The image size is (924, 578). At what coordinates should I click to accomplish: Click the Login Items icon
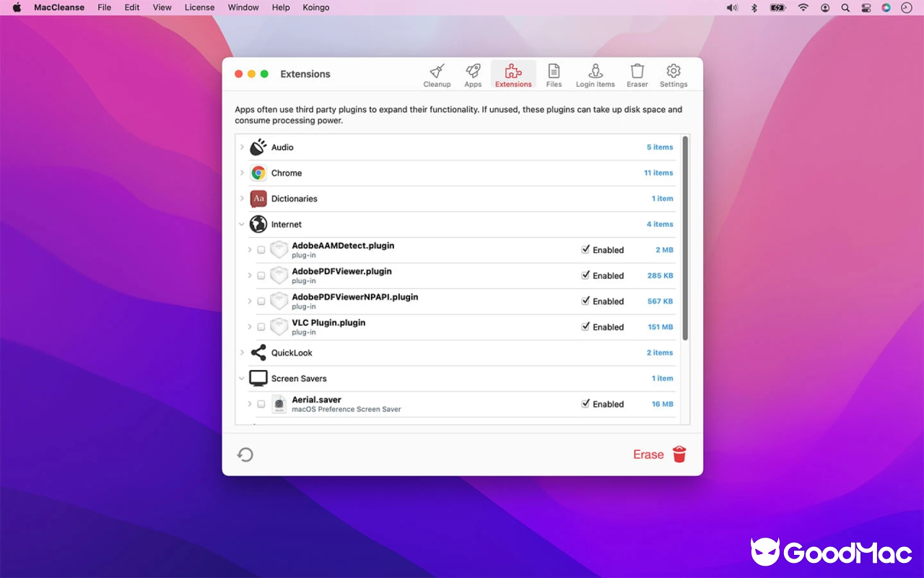click(x=595, y=72)
